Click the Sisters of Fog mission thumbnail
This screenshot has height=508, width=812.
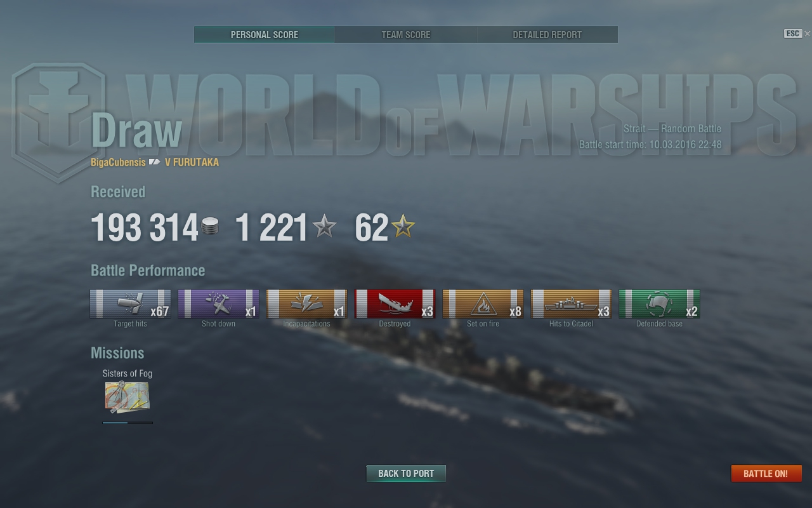pos(128,397)
